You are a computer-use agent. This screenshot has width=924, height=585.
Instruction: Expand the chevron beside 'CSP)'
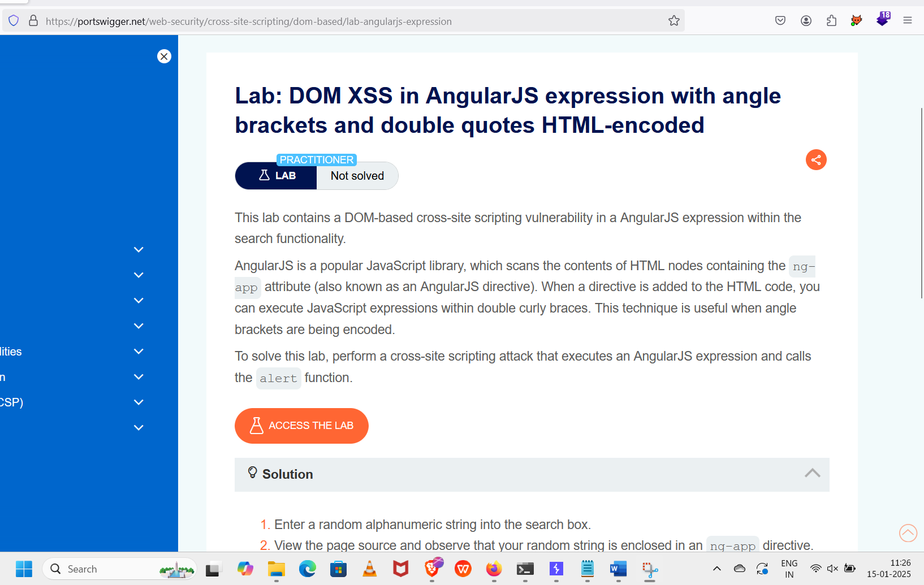[139, 402]
